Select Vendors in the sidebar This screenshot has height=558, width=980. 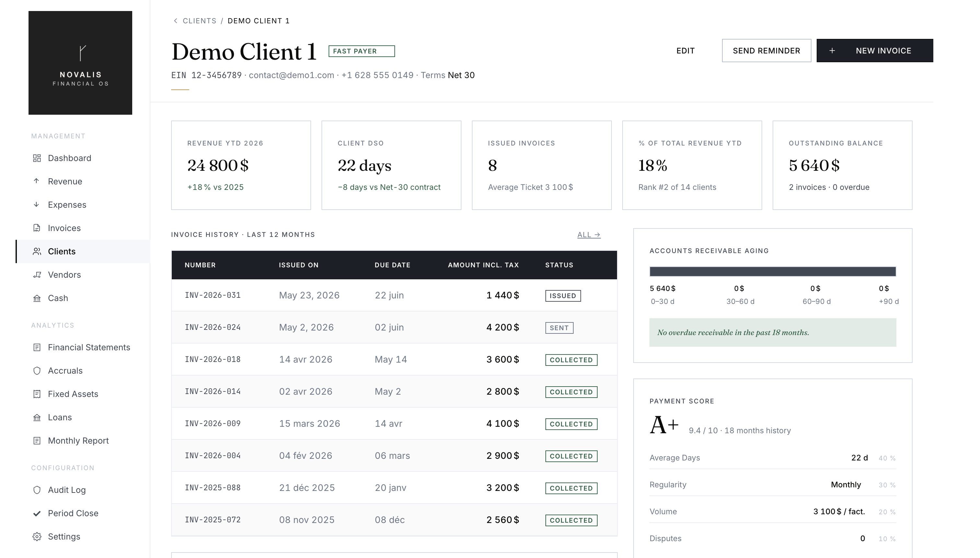tap(82, 275)
